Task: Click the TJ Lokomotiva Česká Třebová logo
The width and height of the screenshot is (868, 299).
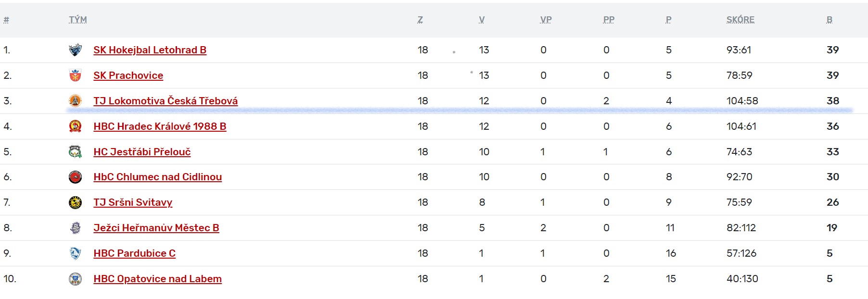Action: (x=75, y=101)
